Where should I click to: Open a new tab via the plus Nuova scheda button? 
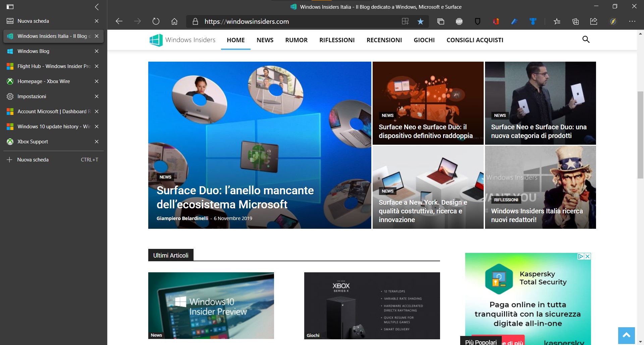point(53,160)
